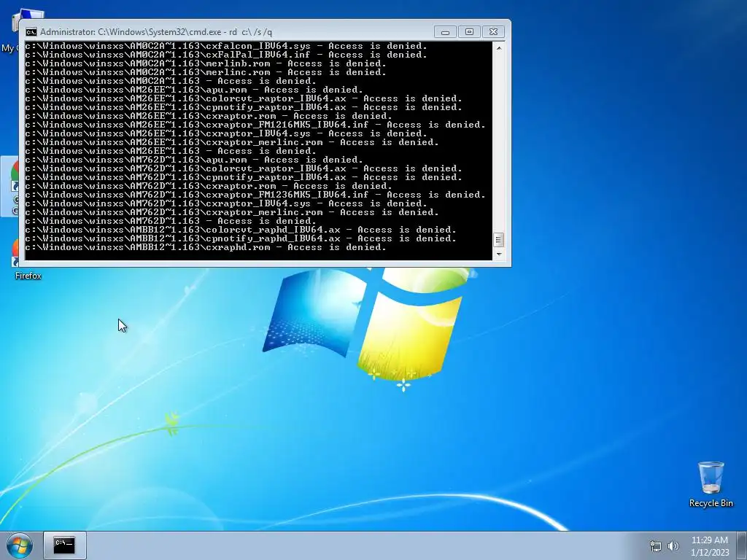Open cmd window system menu icon
Viewport: 747px width, 560px height.
point(31,32)
